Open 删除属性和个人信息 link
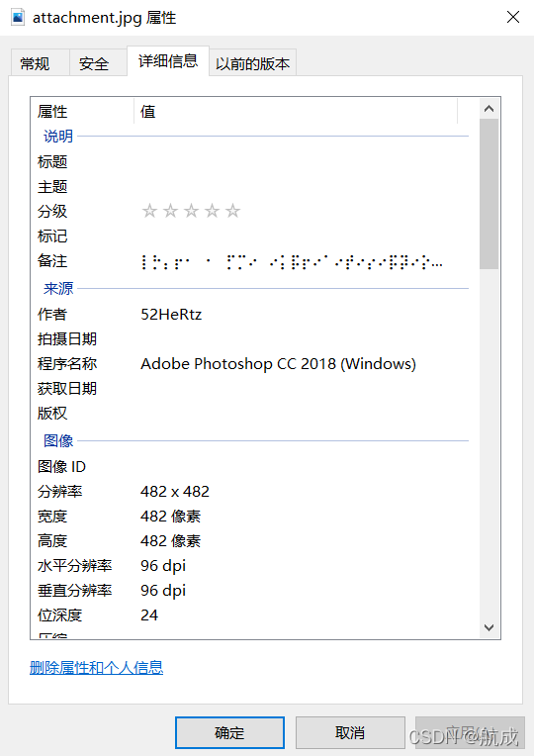The height and width of the screenshot is (756, 534). point(96,668)
